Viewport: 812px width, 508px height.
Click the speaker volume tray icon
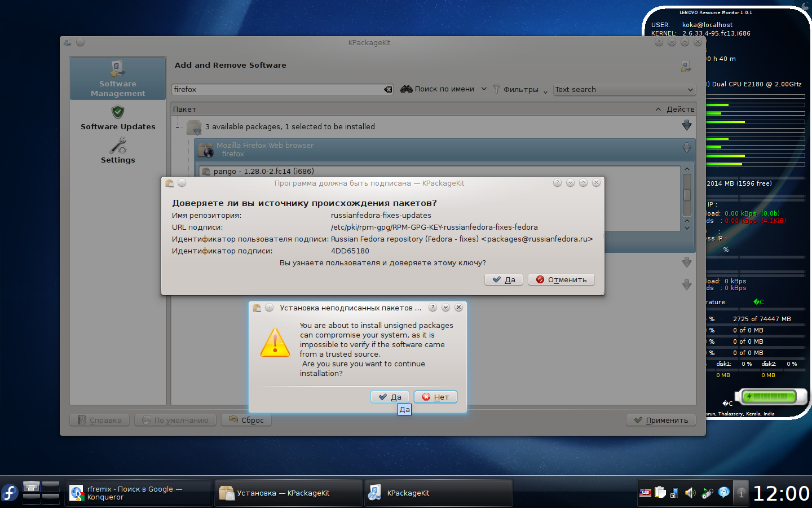coord(690,493)
